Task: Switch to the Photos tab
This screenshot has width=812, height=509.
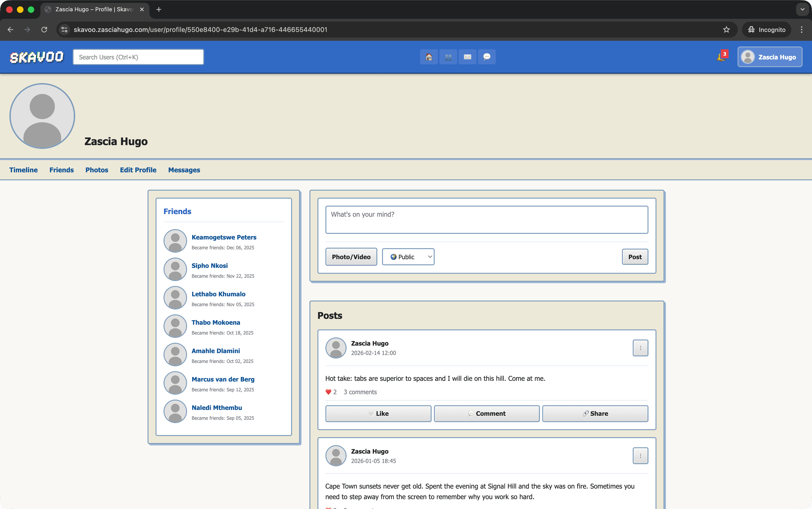Action: [97, 170]
